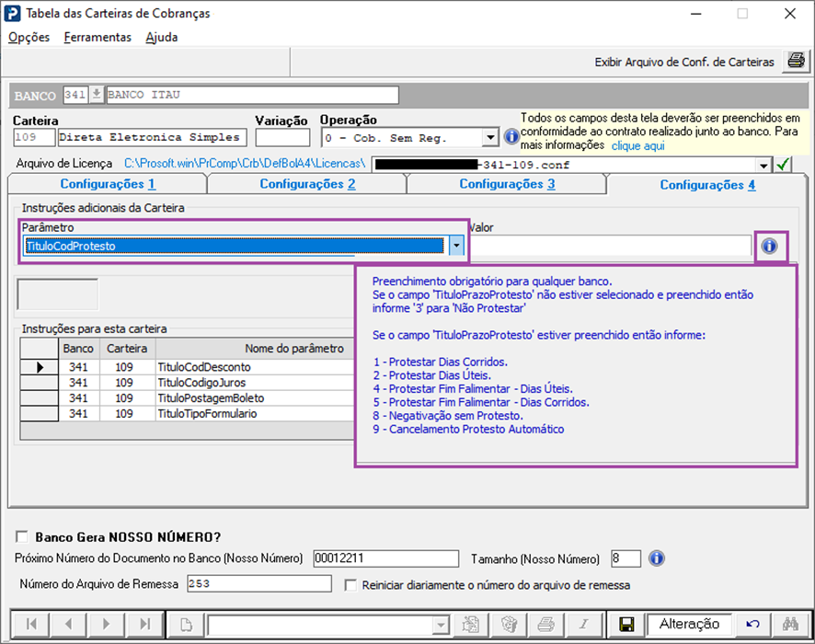Switch to Configurações 2 tab
Viewport: 815px width, 644px height.
pyautogui.click(x=307, y=184)
